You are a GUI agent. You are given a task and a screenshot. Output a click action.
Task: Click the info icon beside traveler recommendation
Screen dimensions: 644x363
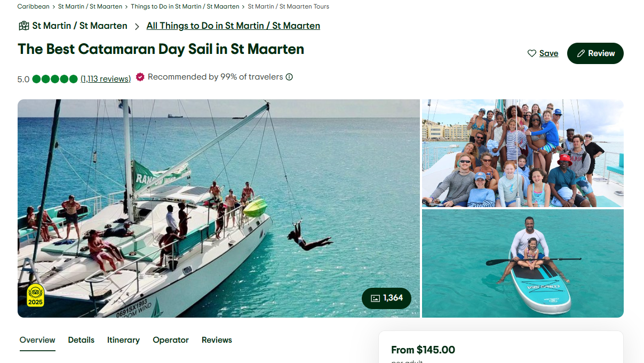point(289,77)
